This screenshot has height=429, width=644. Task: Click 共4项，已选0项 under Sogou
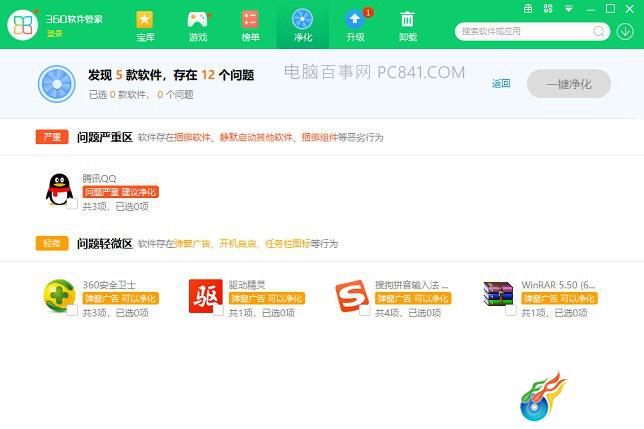408,313
